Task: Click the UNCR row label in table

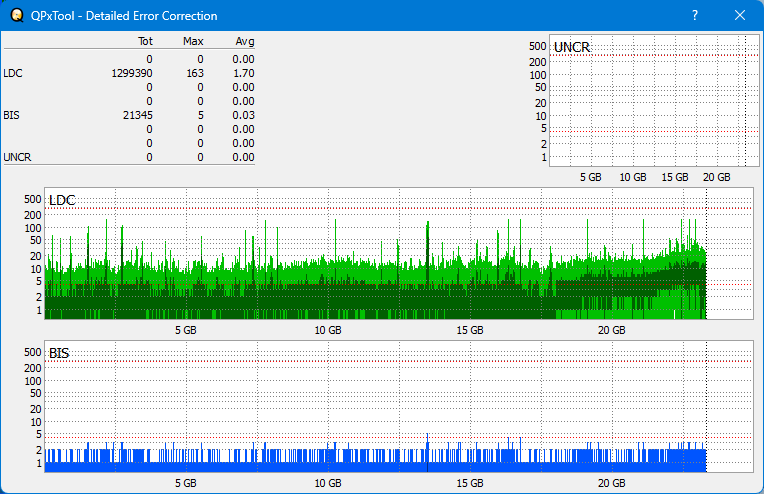Action: [x=17, y=157]
